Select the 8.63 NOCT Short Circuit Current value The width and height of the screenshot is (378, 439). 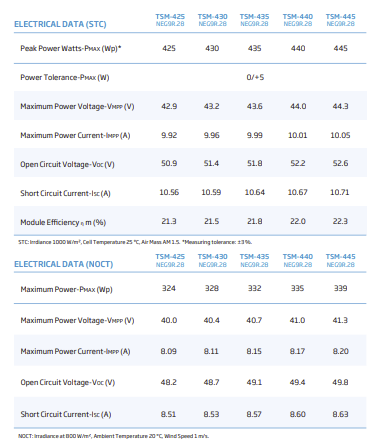[x=340, y=414]
